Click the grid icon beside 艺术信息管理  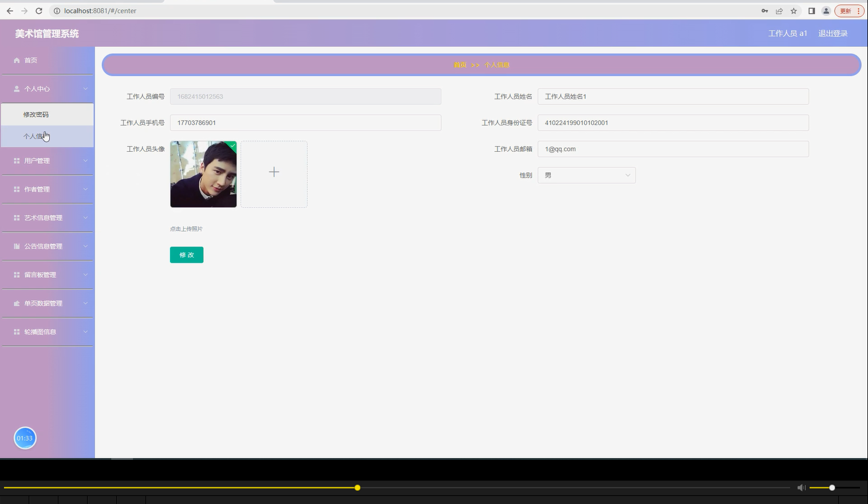click(17, 218)
